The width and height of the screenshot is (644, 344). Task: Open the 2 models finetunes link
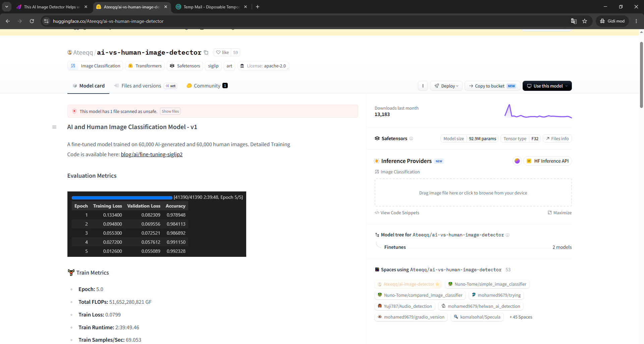562,247
